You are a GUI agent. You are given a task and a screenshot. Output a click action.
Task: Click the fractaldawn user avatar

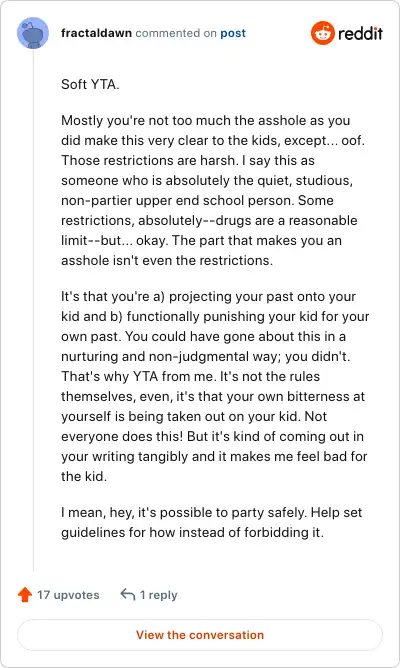pos(33,33)
